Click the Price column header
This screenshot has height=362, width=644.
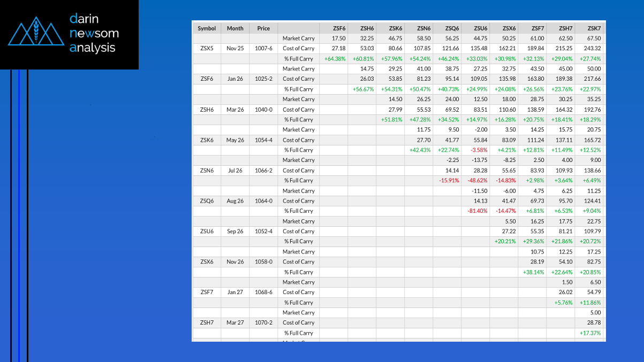(263, 28)
